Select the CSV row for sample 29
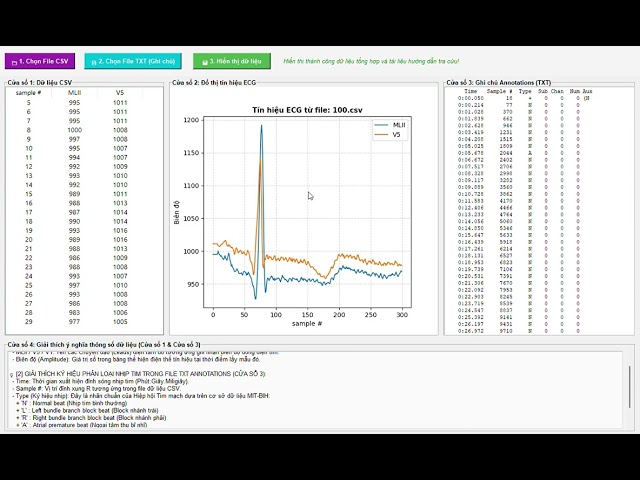 [84, 322]
